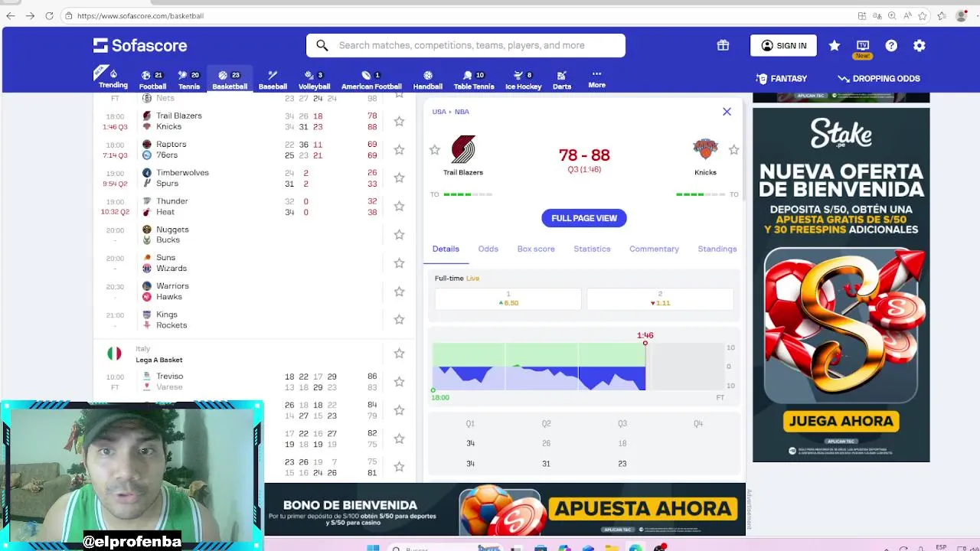Expand the More sports menu

597,80
